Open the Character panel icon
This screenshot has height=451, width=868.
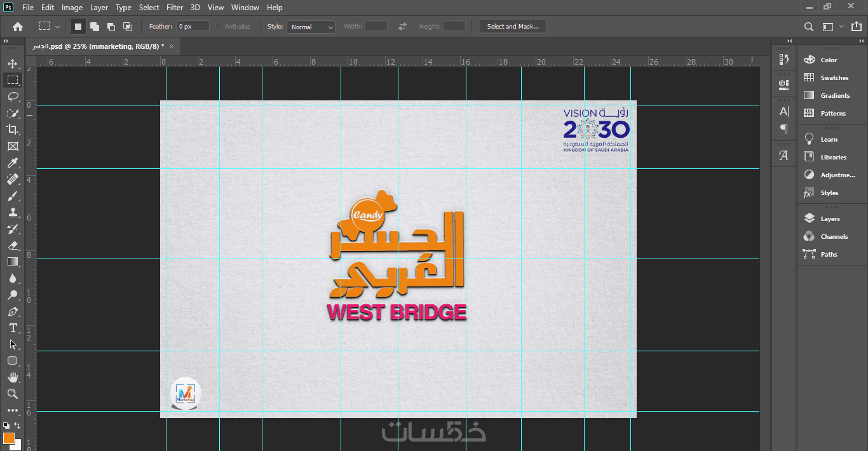pos(784,112)
